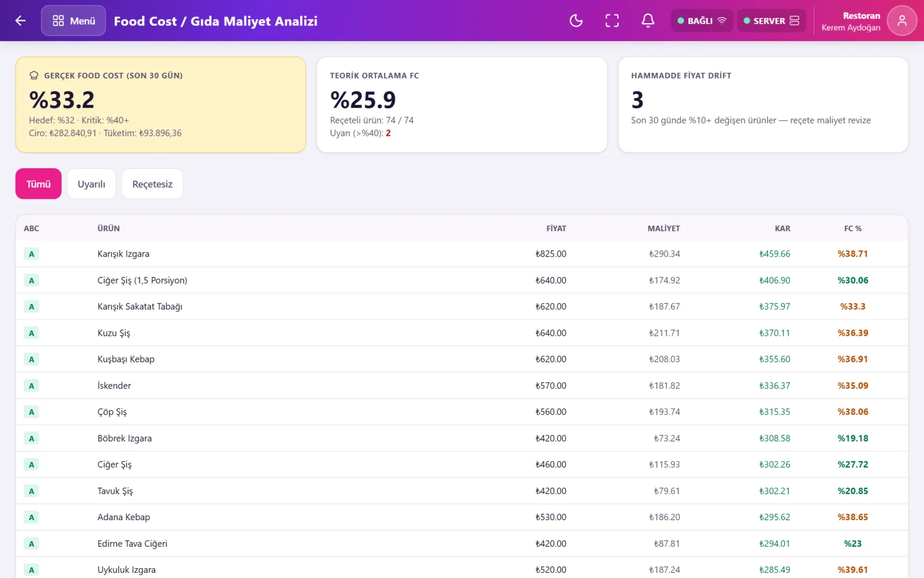Open the Teorik Ortalama FC card
The image size is (924, 578).
tap(462, 105)
